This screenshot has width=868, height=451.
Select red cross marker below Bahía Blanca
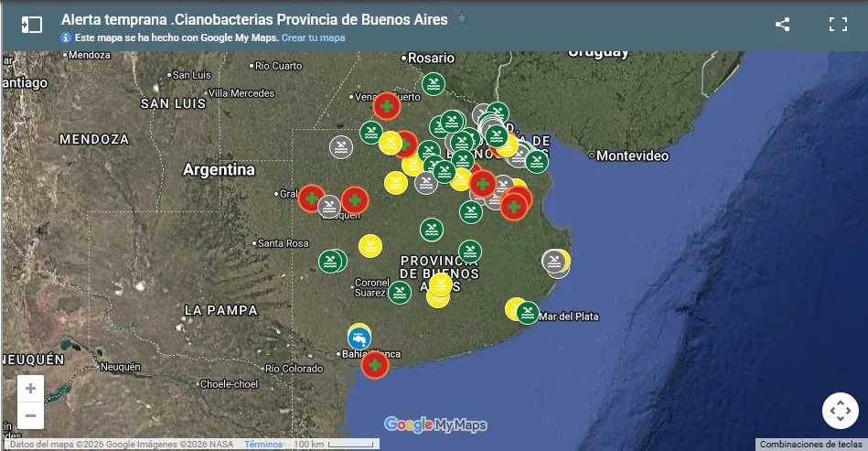pos(374,365)
